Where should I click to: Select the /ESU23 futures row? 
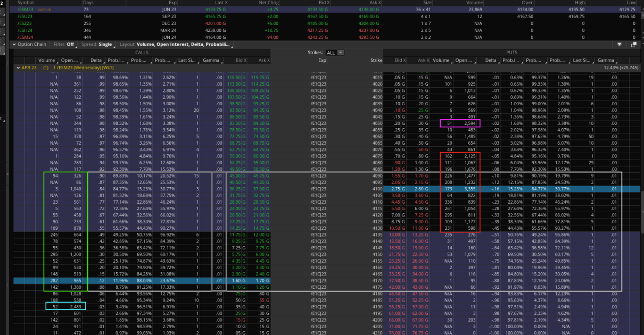tap(326, 16)
